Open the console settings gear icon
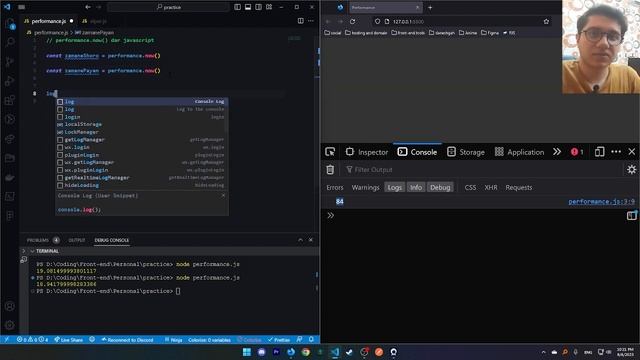The image size is (640, 360). point(631,169)
